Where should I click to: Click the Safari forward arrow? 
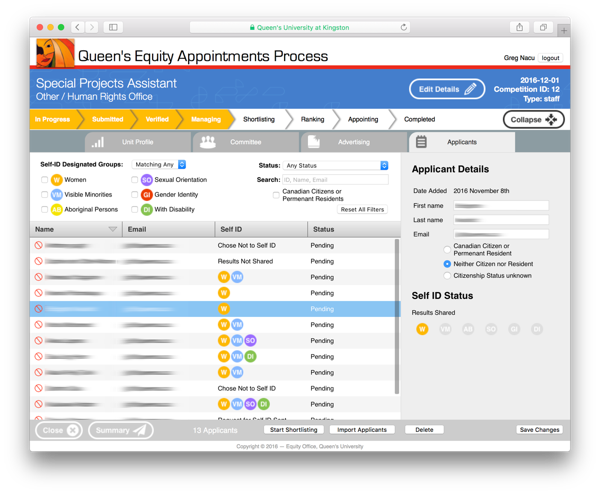[92, 27]
